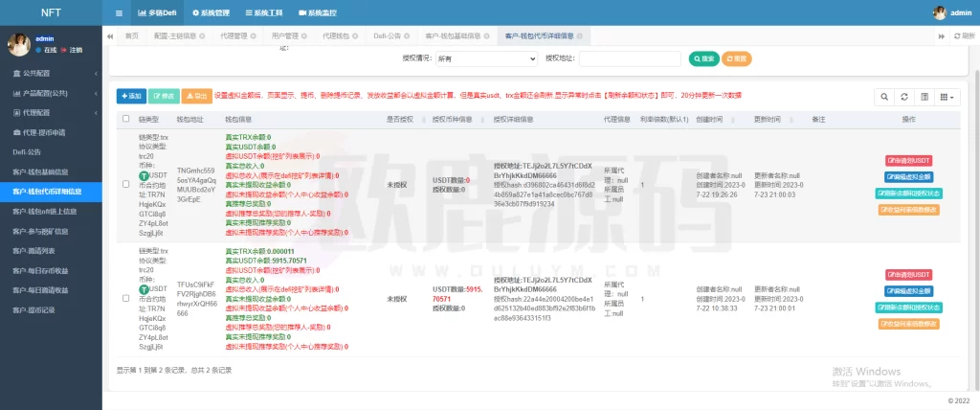
Task: Expand the 代理配置 sidebar menu
Action: click(x=51, y=113)
